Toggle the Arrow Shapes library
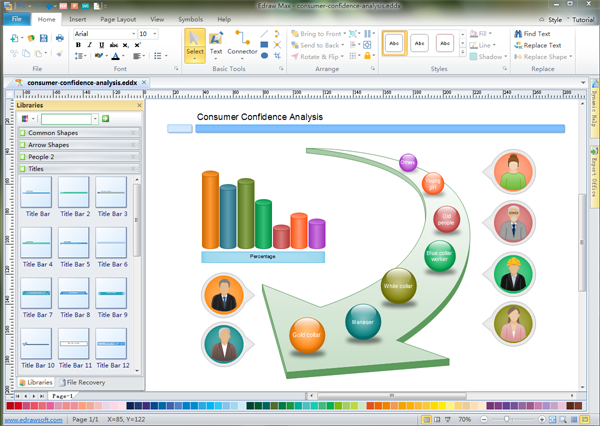Screen dimensions: 600x426 [x=79, y=145]
